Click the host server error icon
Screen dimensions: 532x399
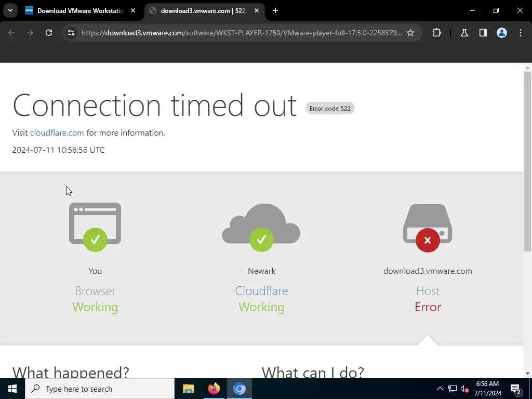click(x=428, y=228)
